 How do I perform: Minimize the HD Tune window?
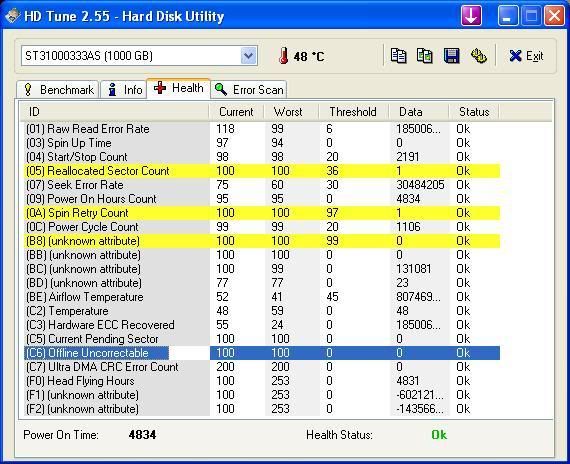point(508,16)
